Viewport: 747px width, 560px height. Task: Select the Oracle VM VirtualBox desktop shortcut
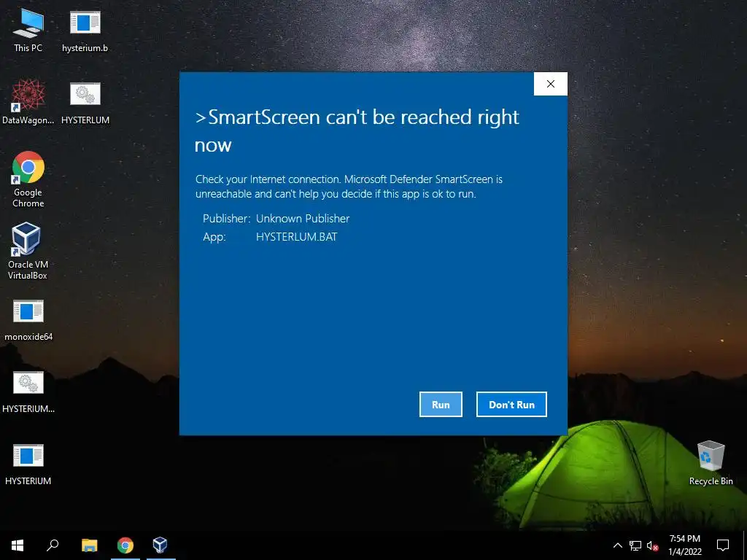[28, 251]
